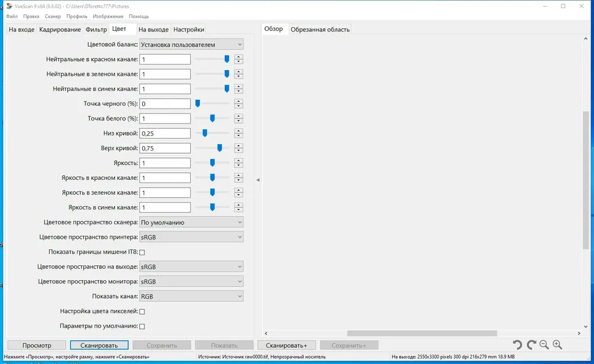
Task: Click the zoom out magnifier icon
Action: point(544,344)
